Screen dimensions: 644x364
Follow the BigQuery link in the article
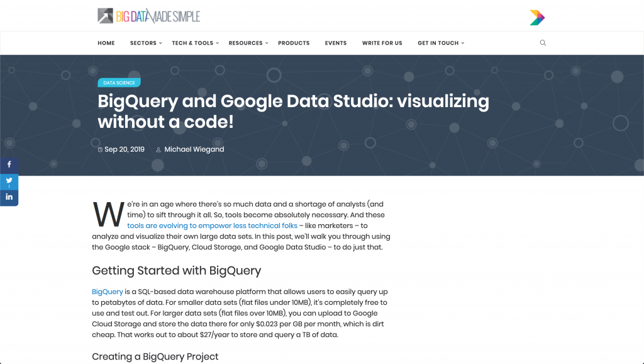(x=108, y=292)
